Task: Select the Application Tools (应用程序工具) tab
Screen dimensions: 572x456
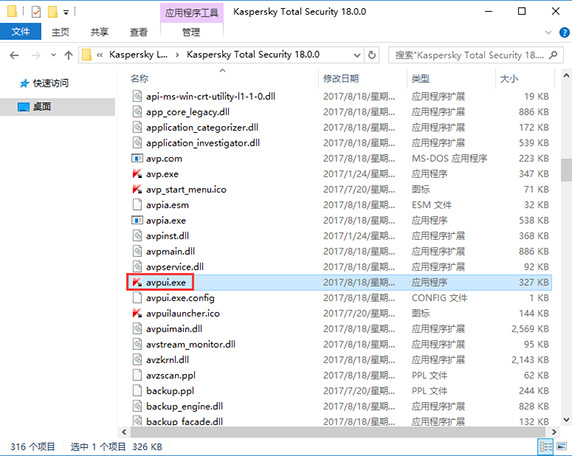Action: coord(192,13)
